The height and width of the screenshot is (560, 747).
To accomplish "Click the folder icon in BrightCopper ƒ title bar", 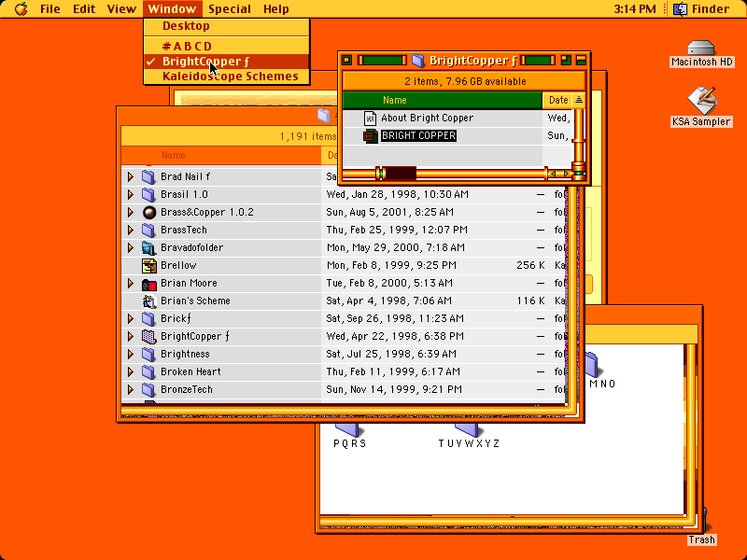I will point(417,61).
